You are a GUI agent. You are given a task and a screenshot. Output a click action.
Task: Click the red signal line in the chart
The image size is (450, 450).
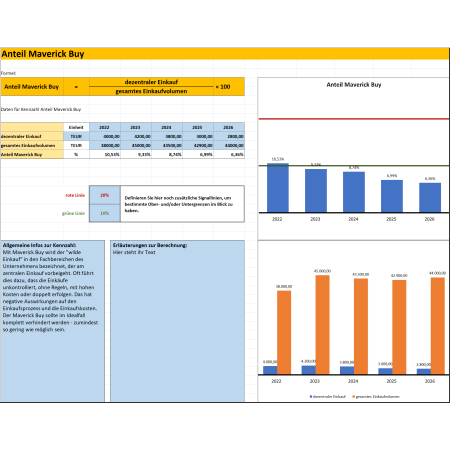coord(354,119)
